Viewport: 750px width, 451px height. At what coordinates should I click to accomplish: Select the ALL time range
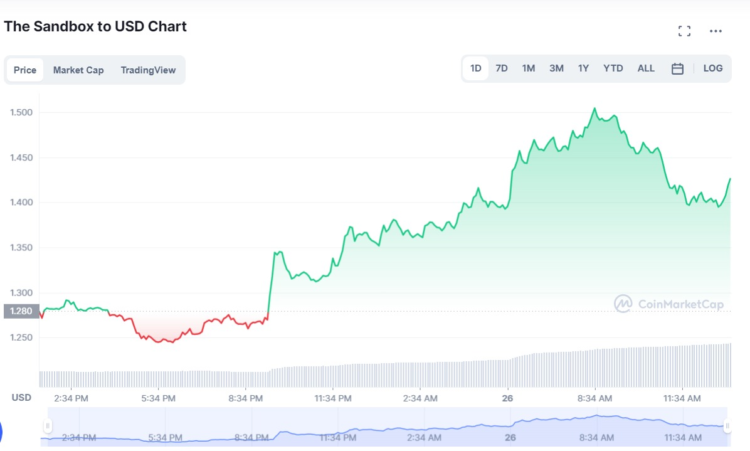coord(646,68)
